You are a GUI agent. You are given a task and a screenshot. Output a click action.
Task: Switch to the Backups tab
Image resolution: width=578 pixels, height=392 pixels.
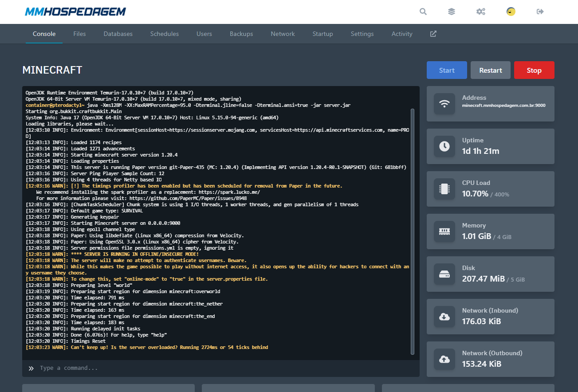[x=241, y=34]
